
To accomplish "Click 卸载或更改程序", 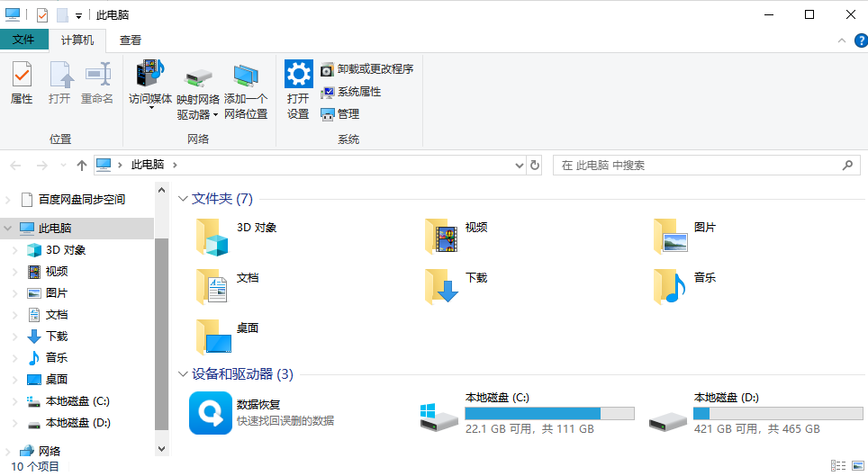I will click(x=367, y=69).
